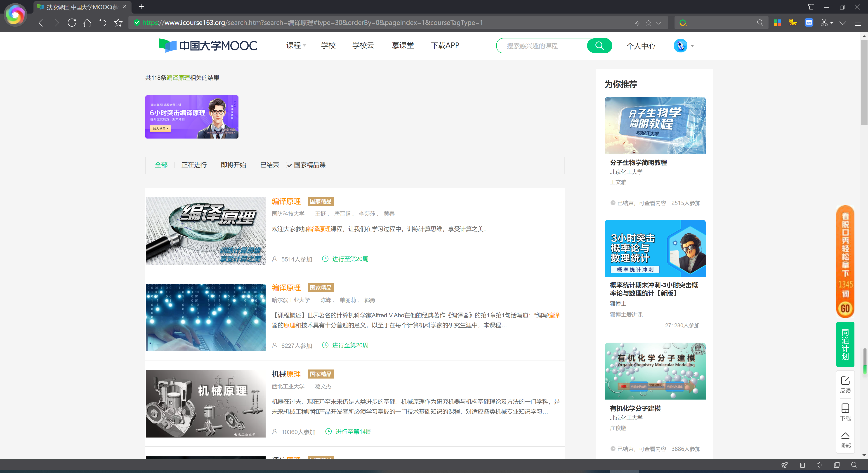Open browser main menu hamburger
The width and height of the screenshot is (868, 473).
[858, 23]
